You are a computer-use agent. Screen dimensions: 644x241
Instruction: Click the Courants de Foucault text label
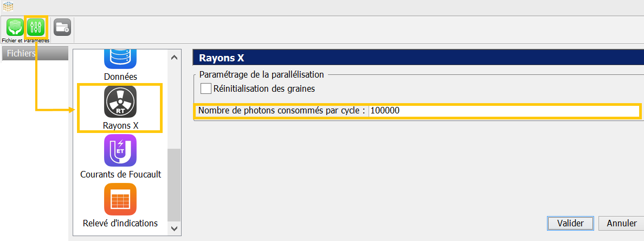point(120,174)
